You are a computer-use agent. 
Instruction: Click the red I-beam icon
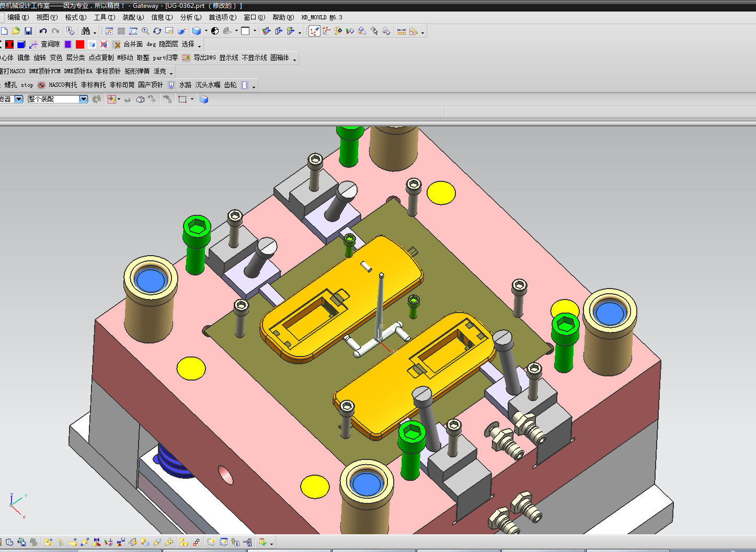point(9,44)
